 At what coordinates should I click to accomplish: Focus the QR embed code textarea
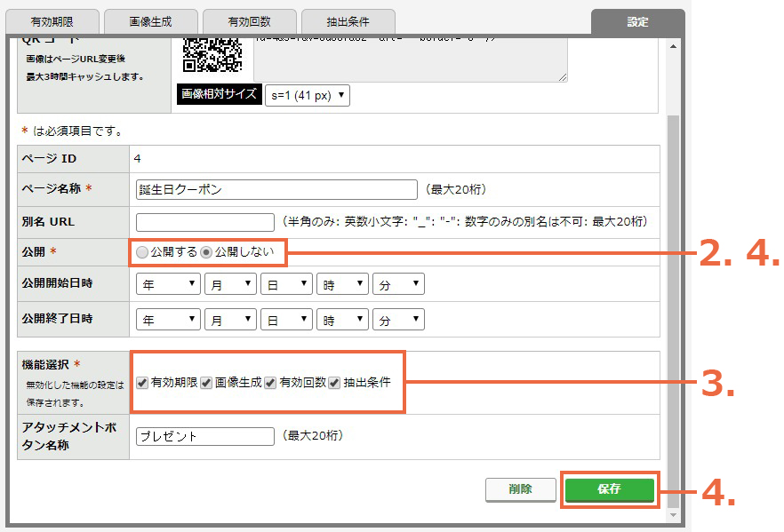pyautogui.click(x=411, y=60)
